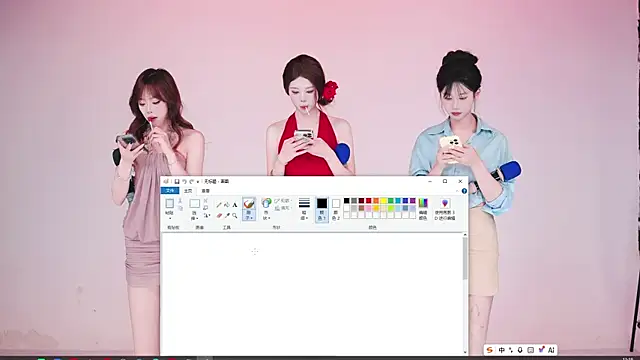This screenshot has width=640, height=360.
Task: Activate Color 1 selector
Action: pyautogui.click(x=322, y=209)
